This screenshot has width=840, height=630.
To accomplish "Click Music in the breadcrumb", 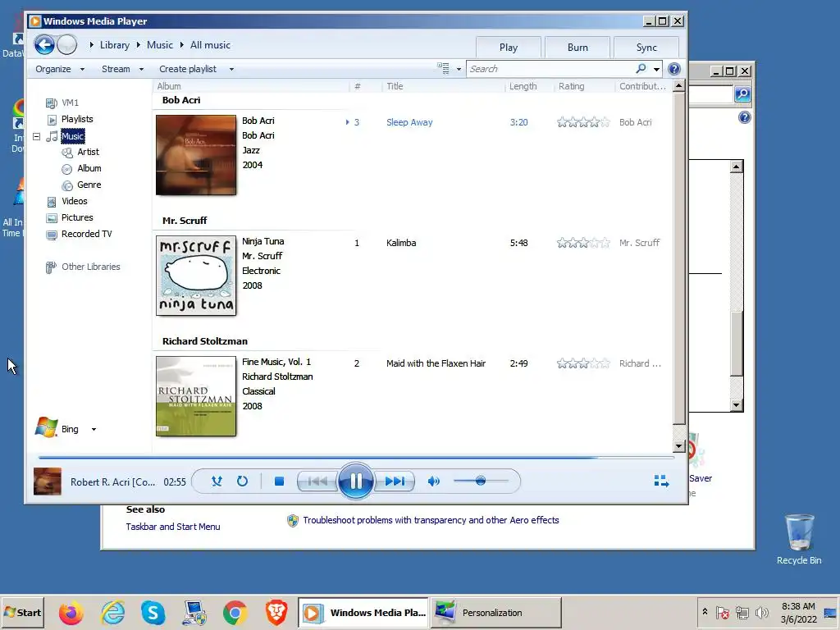I will point(160,45).
